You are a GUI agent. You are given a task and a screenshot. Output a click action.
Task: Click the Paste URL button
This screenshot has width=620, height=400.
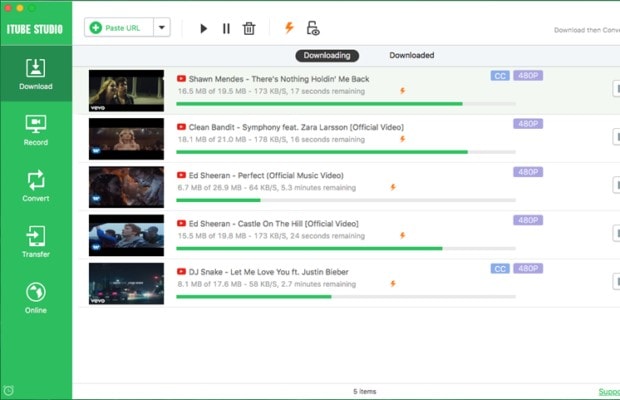119,28
